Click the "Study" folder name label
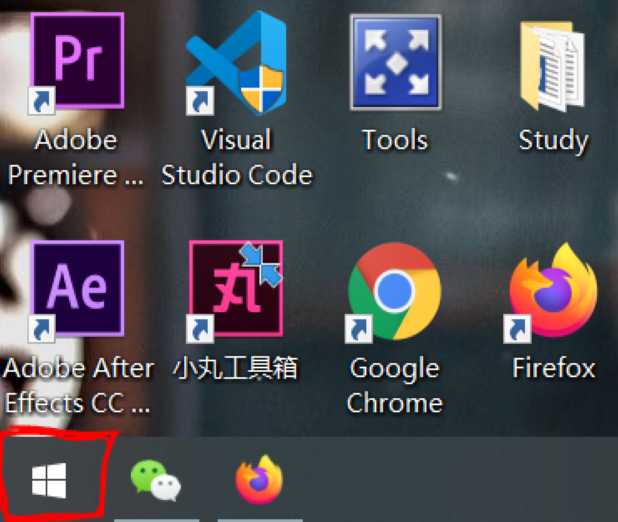The height and width of the screenshot is (522, 618). [x=553, y=141]
